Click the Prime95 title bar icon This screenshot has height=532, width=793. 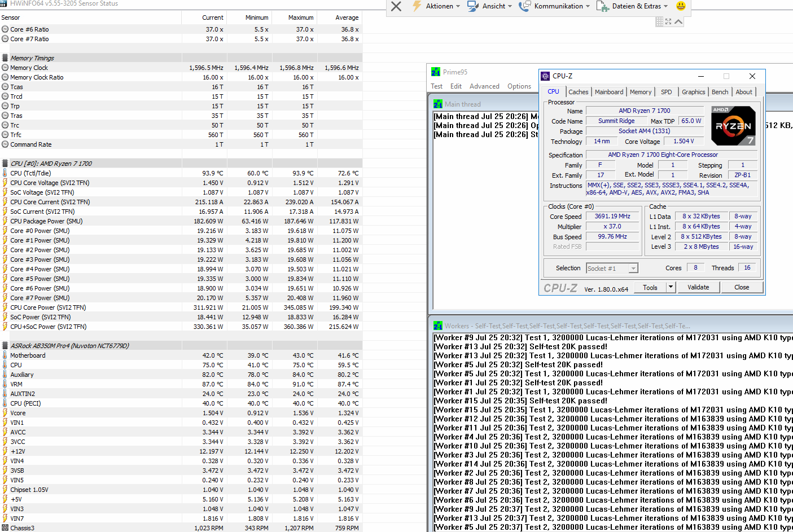tap(436, 72)
